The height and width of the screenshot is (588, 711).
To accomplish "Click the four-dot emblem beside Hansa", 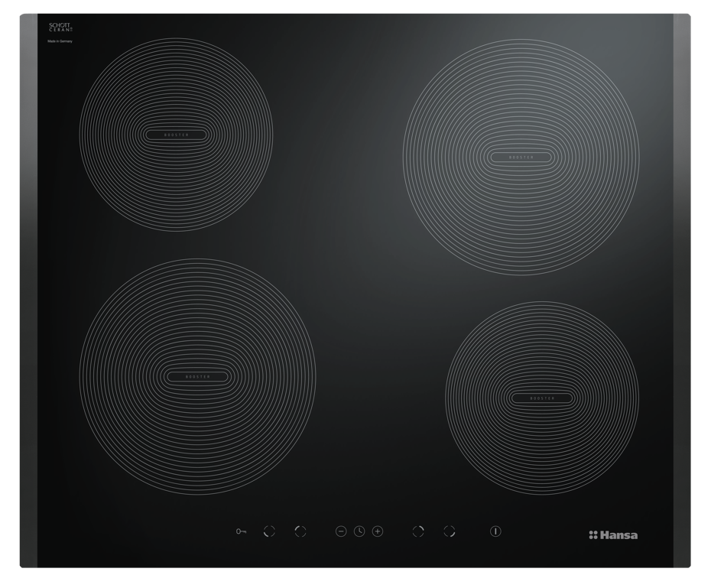I will 593,535.
